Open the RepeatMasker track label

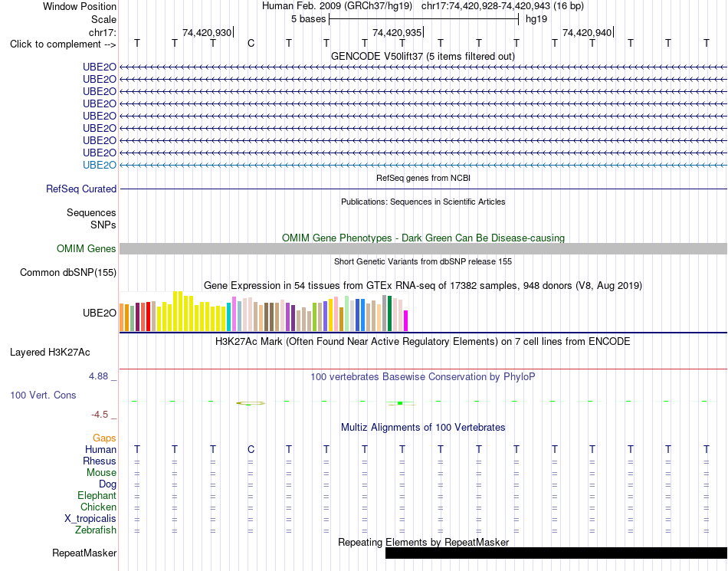pos(84,553)
